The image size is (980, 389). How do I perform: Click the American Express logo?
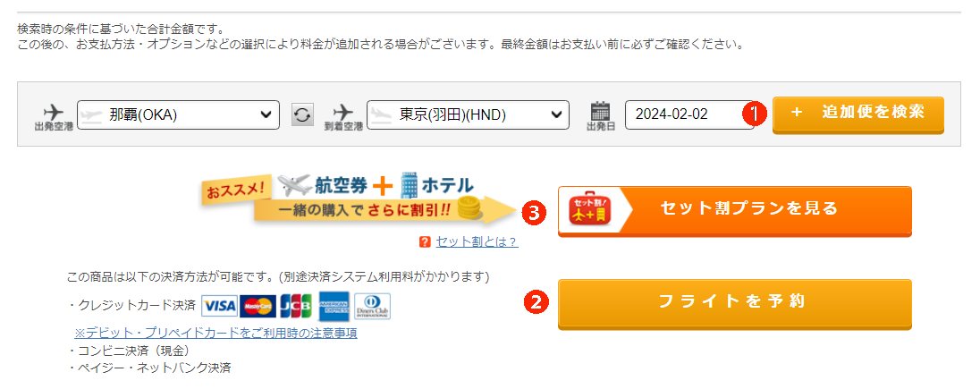click(334, 307)
